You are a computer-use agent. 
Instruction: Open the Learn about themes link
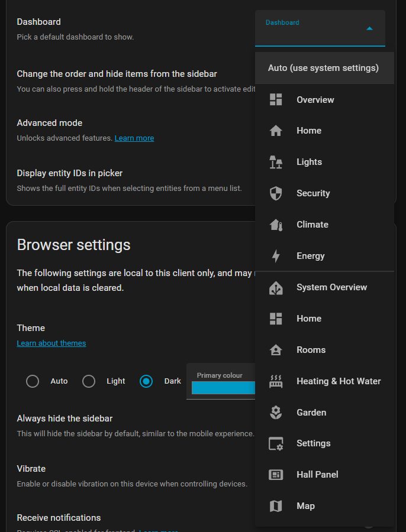pos(51,343)
